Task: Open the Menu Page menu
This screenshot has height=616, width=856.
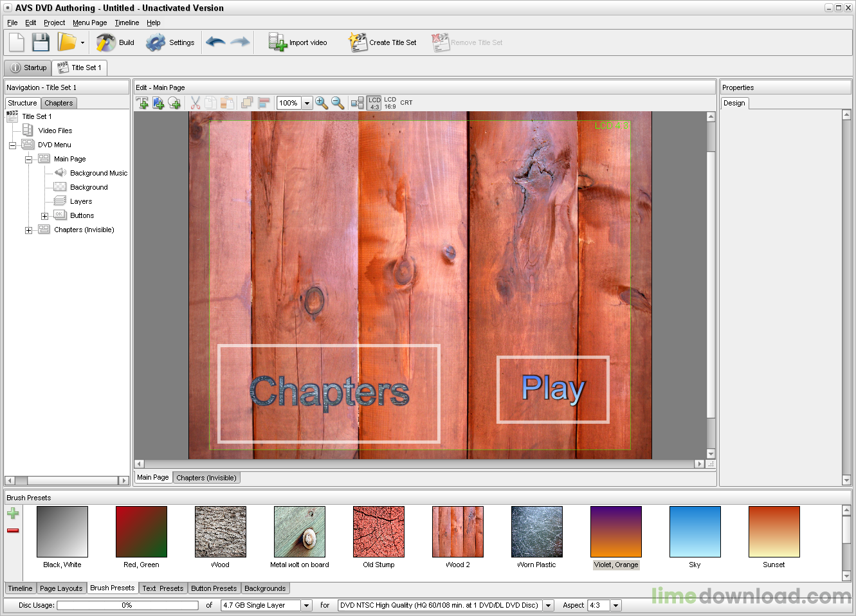Action: (90, 23)
